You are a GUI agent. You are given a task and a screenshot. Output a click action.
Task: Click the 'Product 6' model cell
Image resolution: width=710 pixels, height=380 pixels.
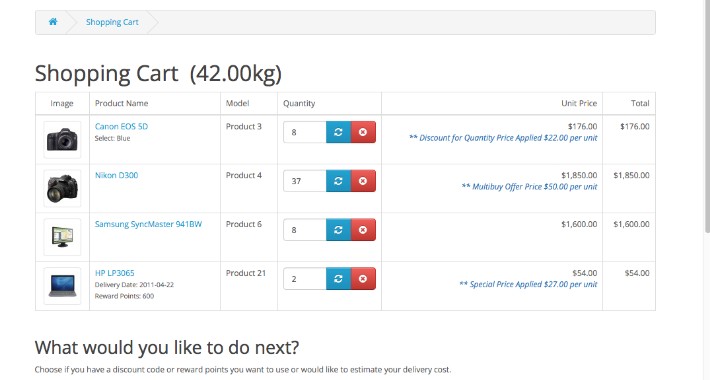[x=244, y=224]
